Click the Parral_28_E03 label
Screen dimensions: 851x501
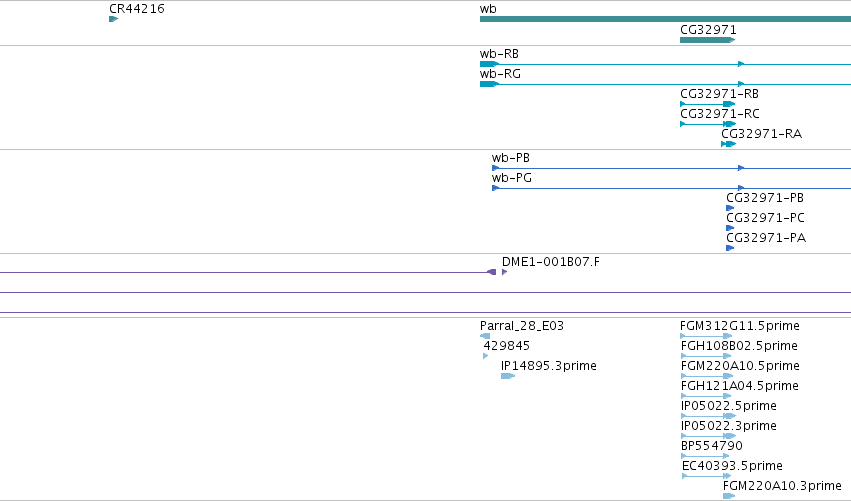pos(522,326)
